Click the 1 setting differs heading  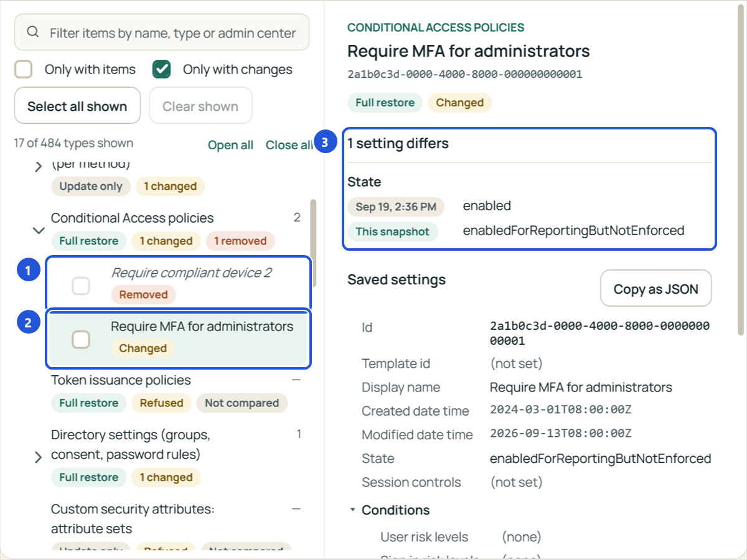(398, 144)
